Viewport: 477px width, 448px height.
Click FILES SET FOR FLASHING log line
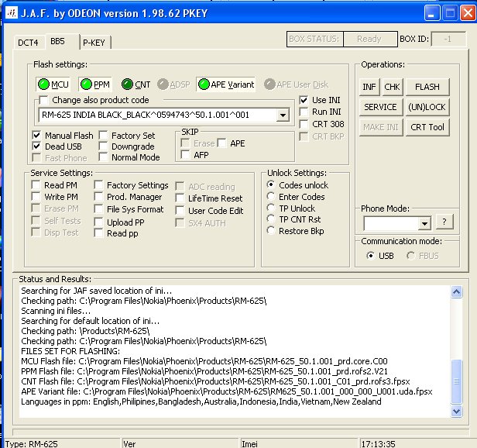pos(70,351)
